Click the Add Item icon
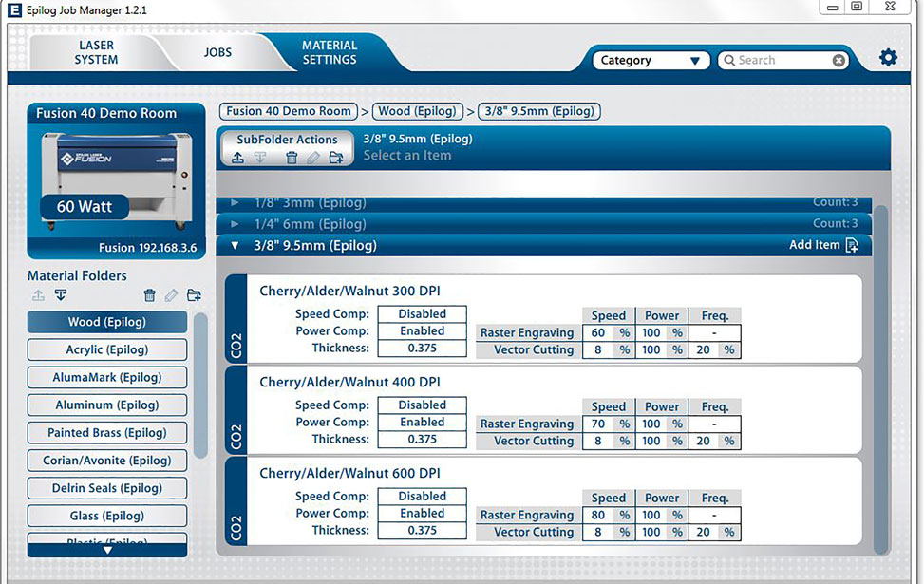924x584 pixels. click(851, 246)
